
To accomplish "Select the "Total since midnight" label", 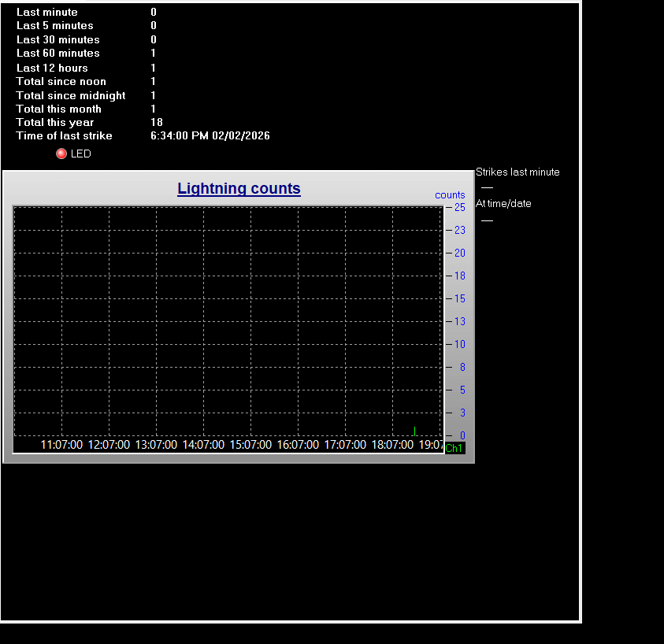I will pos(71,95).
